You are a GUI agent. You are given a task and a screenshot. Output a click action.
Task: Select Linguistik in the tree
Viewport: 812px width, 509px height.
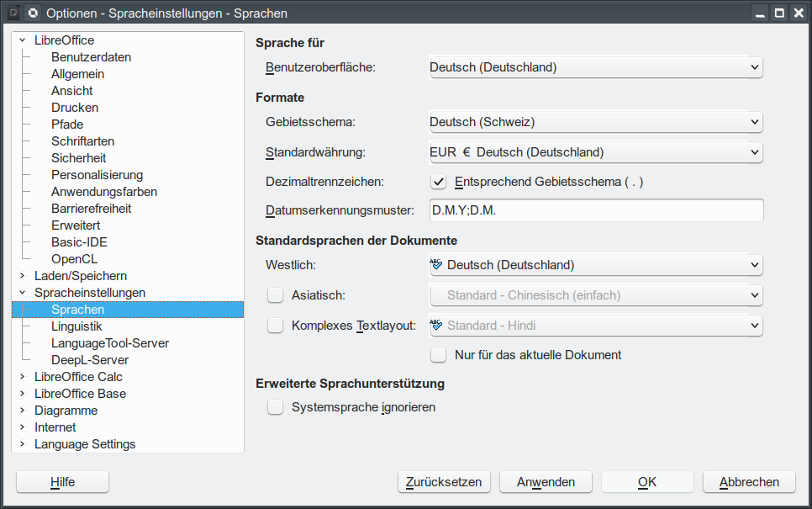76,326
